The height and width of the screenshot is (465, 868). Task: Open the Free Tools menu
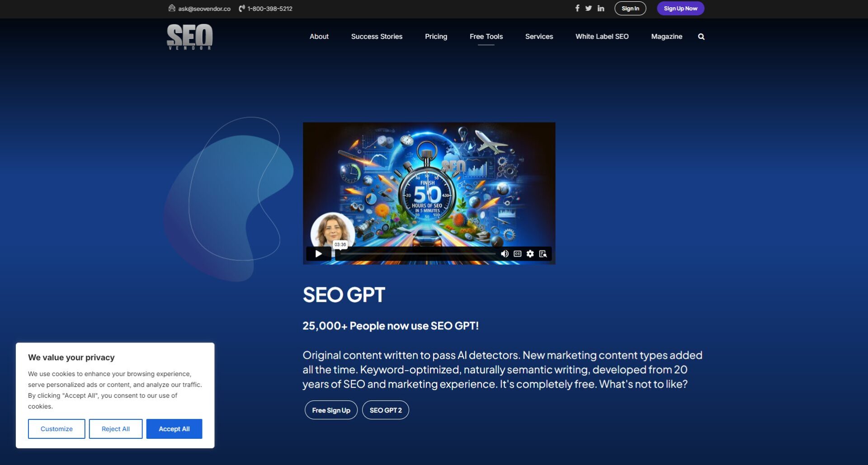[x=486, y=36]
